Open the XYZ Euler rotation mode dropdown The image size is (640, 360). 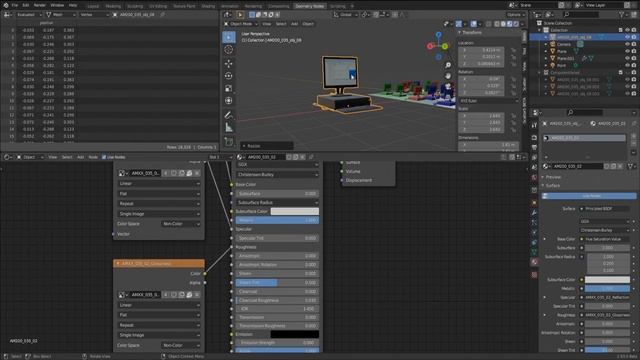[x=489, y=101]
